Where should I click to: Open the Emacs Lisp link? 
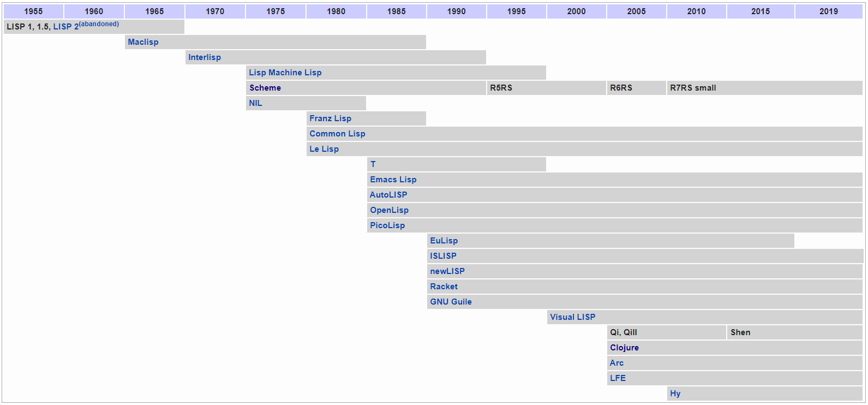click(x=393, y=180)
